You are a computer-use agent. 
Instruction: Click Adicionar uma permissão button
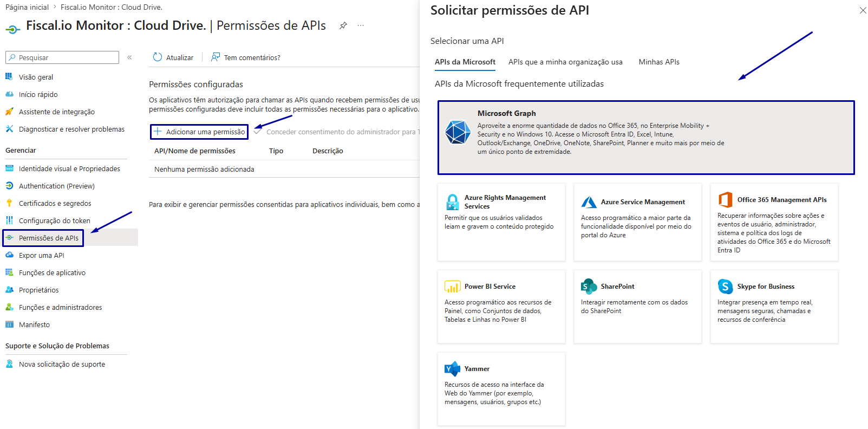coord(199,132)
